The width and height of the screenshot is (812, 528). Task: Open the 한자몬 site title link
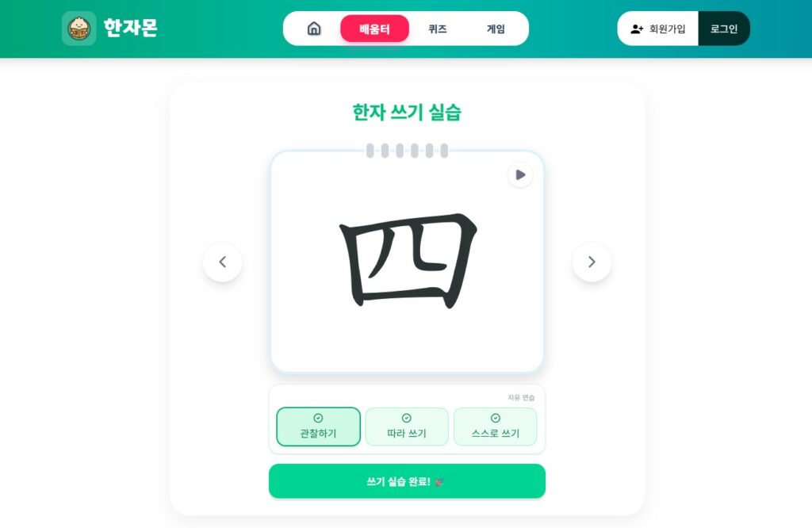click(x=131, y=28)
